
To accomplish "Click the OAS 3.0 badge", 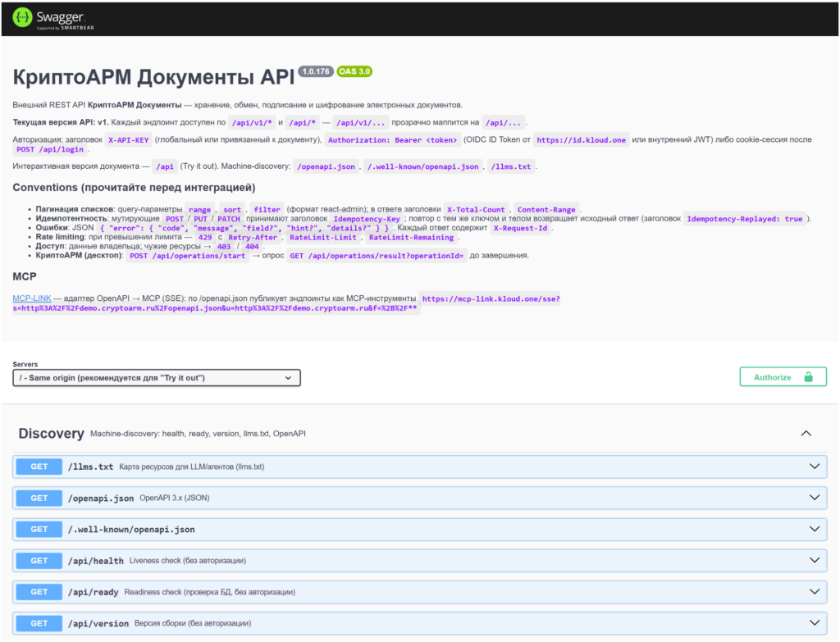I will 354,71.
